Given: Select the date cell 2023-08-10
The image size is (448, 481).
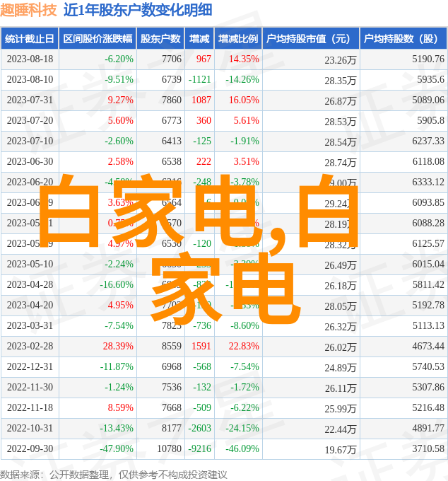Looking at the screenshot, I should [x=30, y=79].
